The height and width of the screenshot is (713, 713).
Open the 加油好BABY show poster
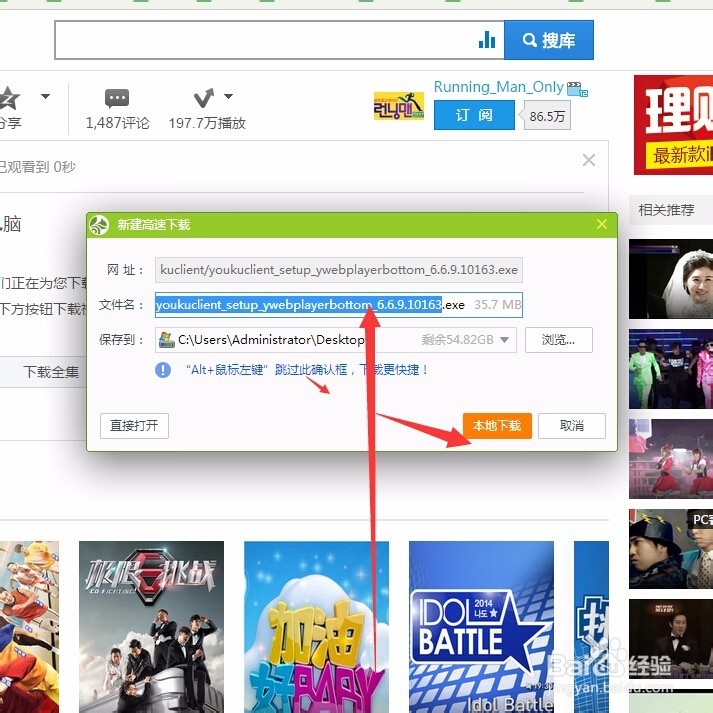[x=316, y=627]
